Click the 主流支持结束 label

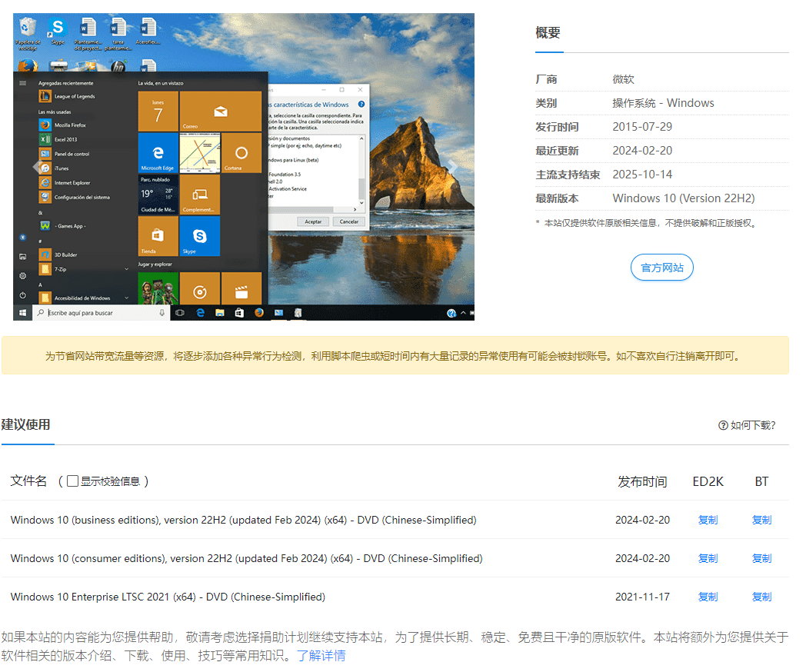(x=568, y=175)
